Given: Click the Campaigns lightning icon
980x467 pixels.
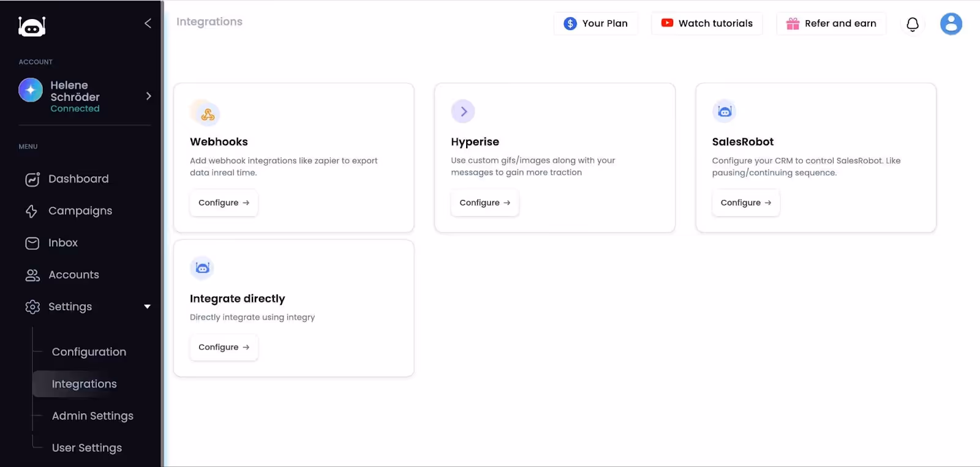Looking at the screenshot, I should click(x=32, y=211).
